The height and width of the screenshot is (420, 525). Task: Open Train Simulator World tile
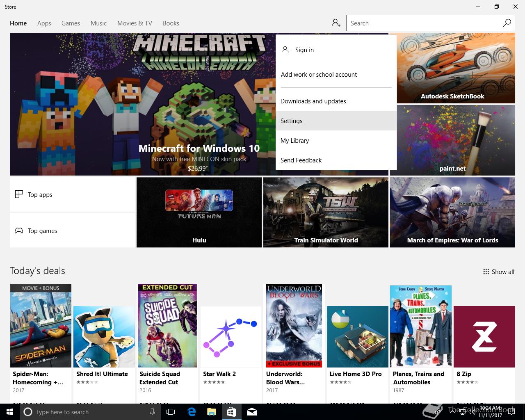click(x=326, y=212)
